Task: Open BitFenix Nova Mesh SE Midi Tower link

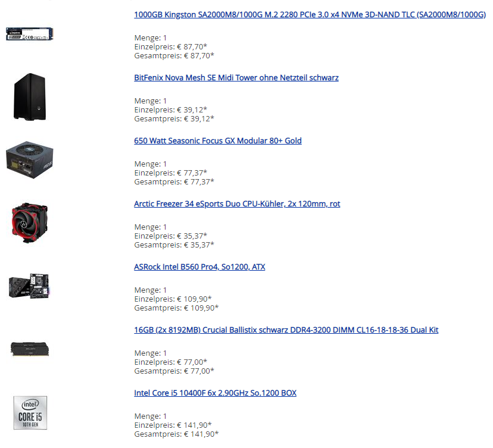Action: pos(236,77)
